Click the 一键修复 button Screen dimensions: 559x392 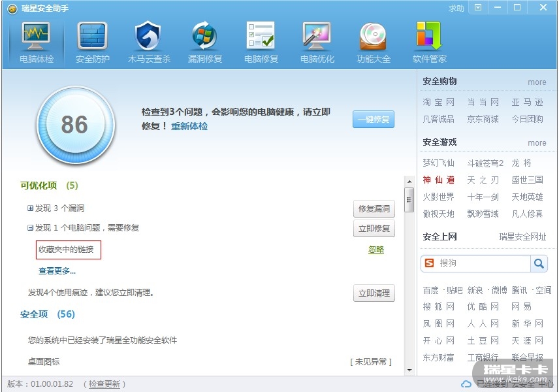374,119
